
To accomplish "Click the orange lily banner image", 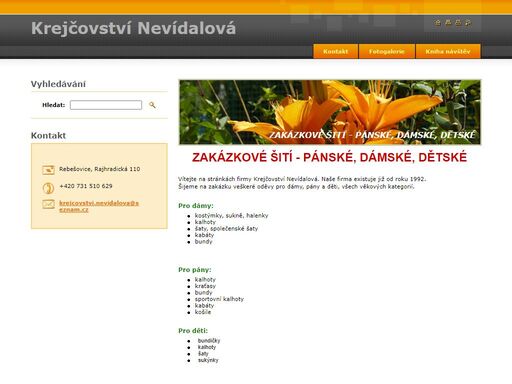I will [x=330, y=112].
